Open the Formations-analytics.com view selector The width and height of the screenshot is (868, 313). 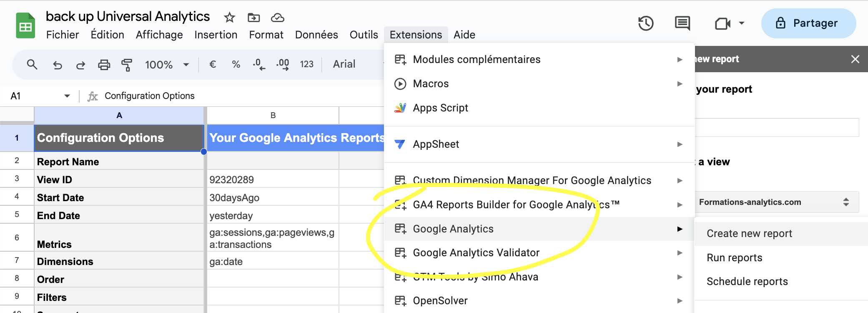pyautogui.click(x=777, y=202)
